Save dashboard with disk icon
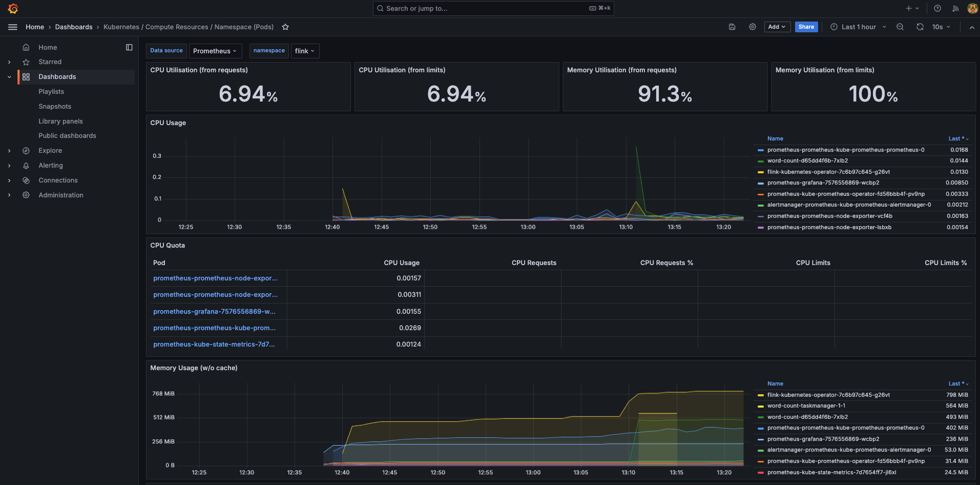This screenshot has width=980, height=485. point(732,27)
